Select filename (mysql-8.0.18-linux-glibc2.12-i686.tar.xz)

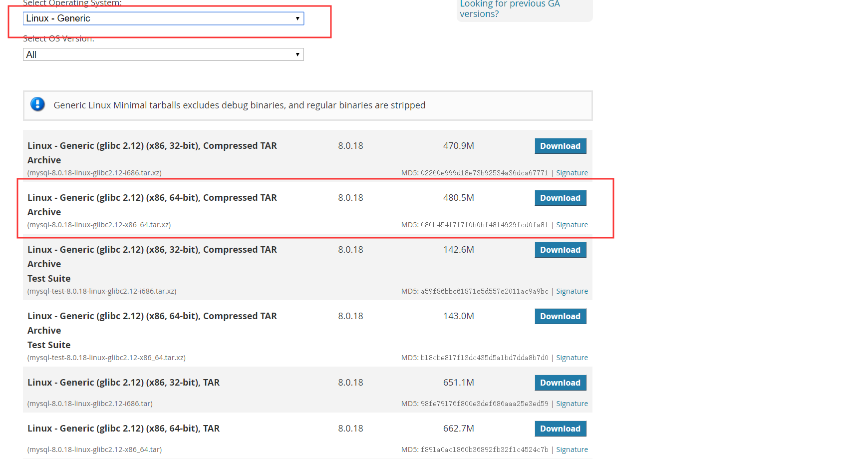click(94, 173)
